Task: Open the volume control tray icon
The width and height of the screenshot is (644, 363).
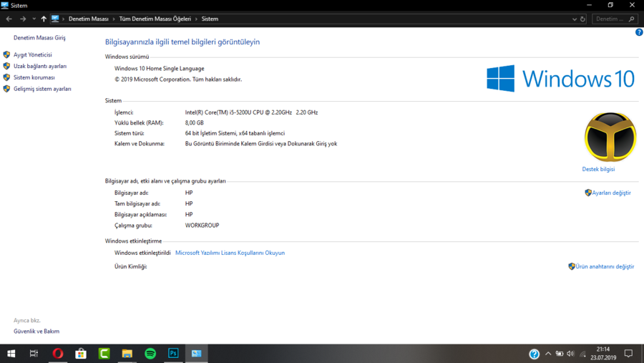Action: pos(570,354)
